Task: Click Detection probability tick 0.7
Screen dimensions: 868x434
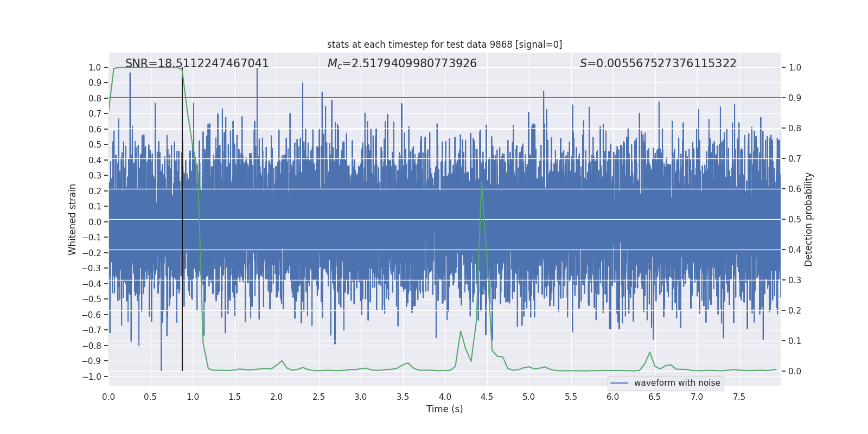Action: coord(795,159)
